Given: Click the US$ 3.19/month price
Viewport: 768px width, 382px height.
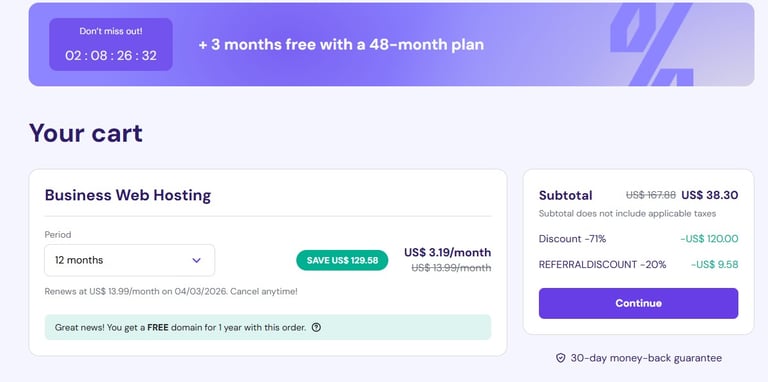Looking at the screenshot, I should tap(447, 252).
